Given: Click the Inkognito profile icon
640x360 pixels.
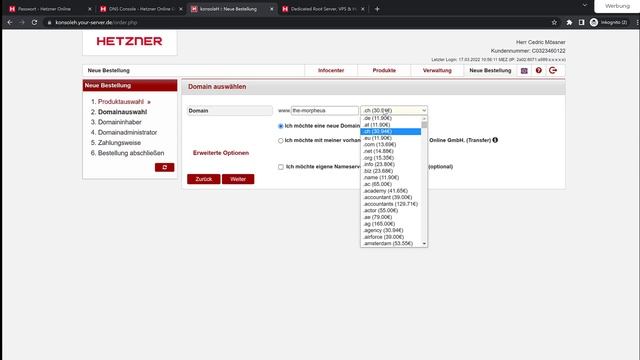Looking at the screenshot, I should coord(594,22).
